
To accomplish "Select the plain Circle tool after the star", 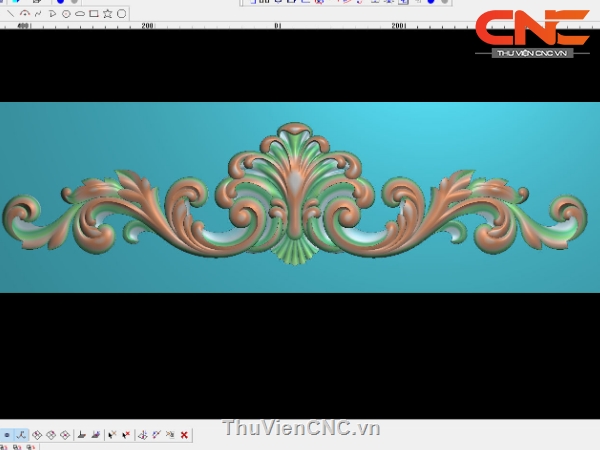I will point(122,14).
